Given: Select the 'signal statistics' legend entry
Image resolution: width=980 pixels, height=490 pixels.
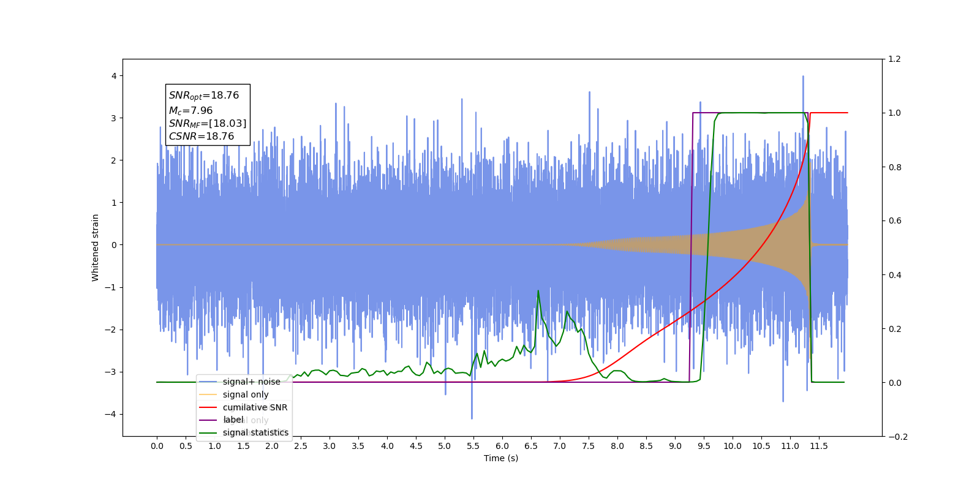Looking at the screenshot, I should pos(255,432).
